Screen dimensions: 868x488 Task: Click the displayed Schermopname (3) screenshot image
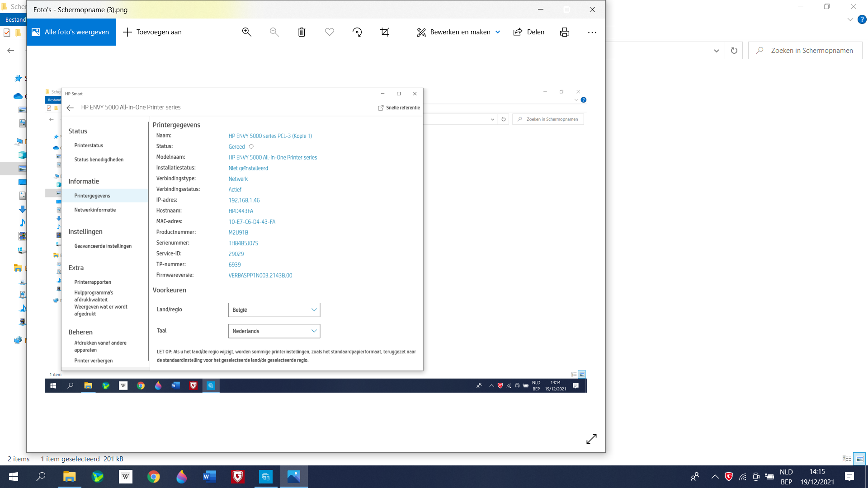point(316,240)
